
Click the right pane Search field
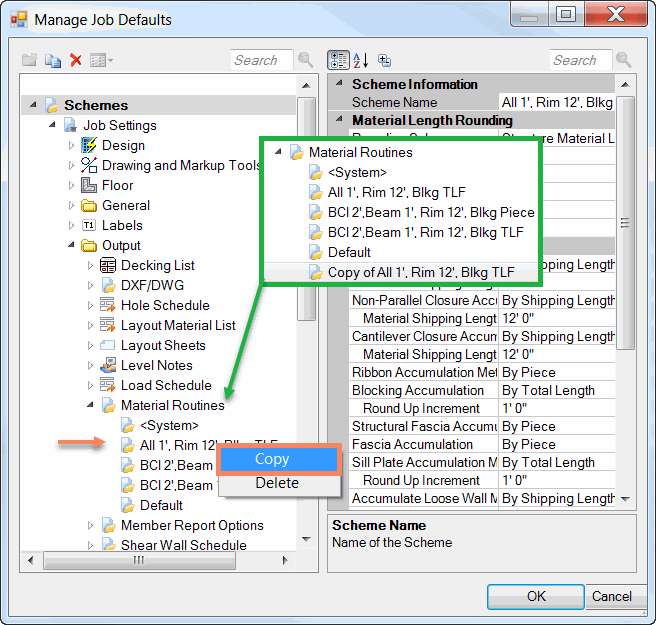point(580,60)
